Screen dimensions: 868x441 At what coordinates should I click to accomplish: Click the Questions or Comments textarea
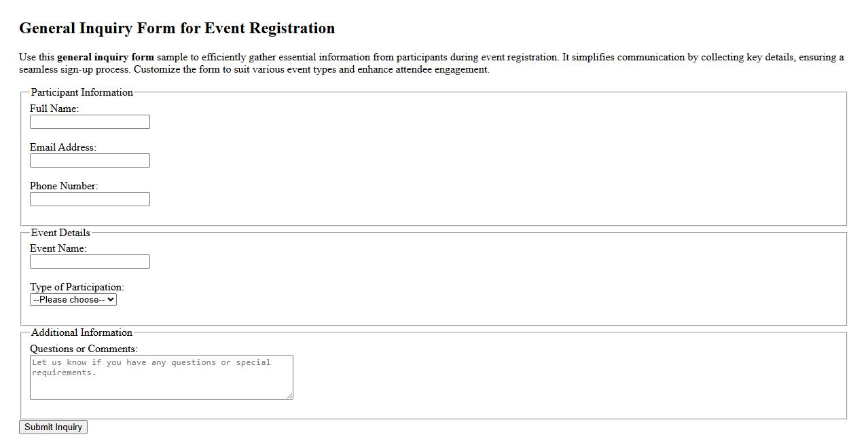pos(161,377)
